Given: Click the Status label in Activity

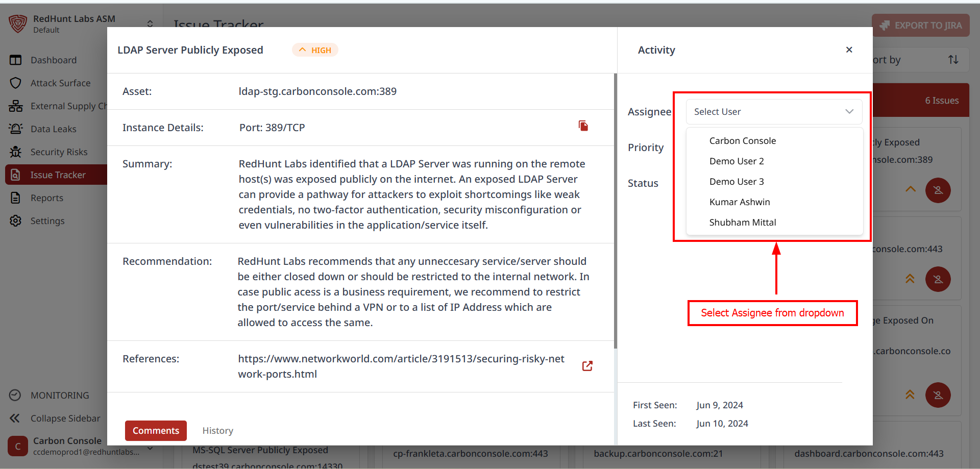Looking at the screenshot, I should [643, 183].
